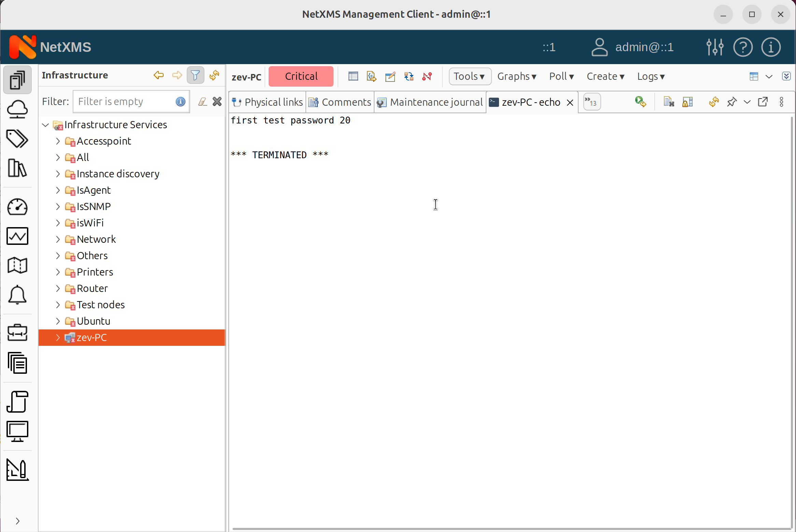The image size is (796, 532).
Task: Open the Logs dropdown menu
Action: point(651,76)
